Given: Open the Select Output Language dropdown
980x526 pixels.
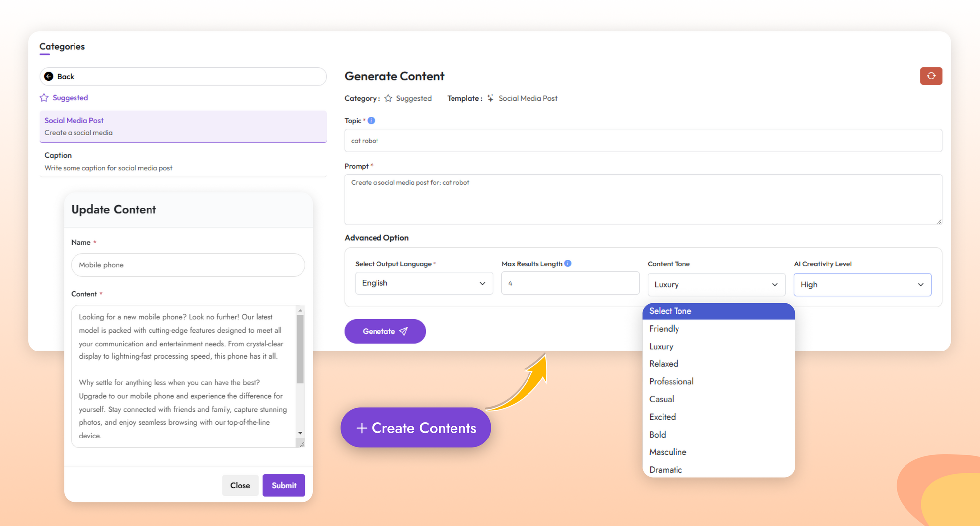Looking at the screenshot, I should click(x=424, y=283).
